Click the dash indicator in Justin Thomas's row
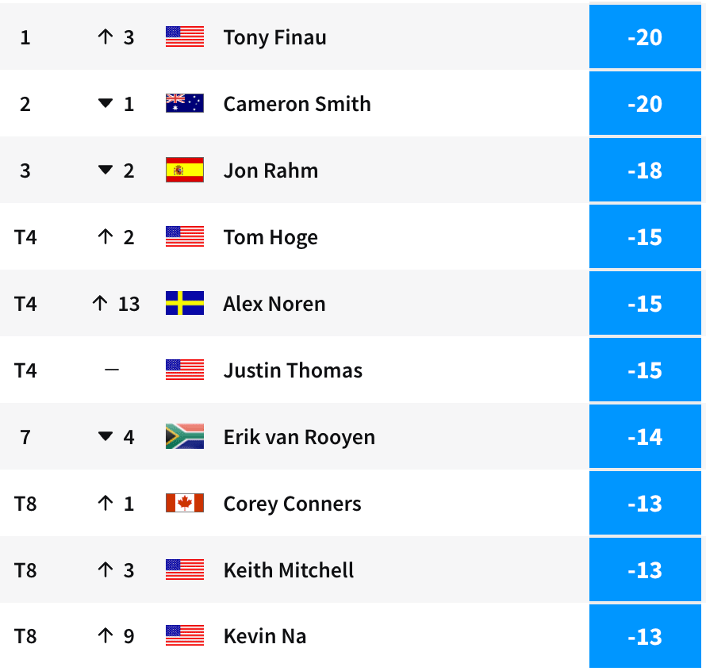The image size is (706, 672). [x=112, y=370]
